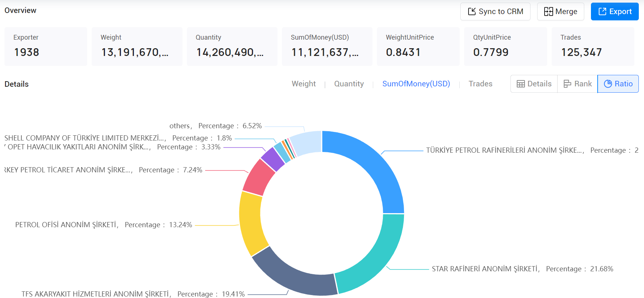Click the purple OPET HAVACILIK donut segment
The width and height of the screenshot is (644, 298).
pyautogui.click(x=272, y=159)
